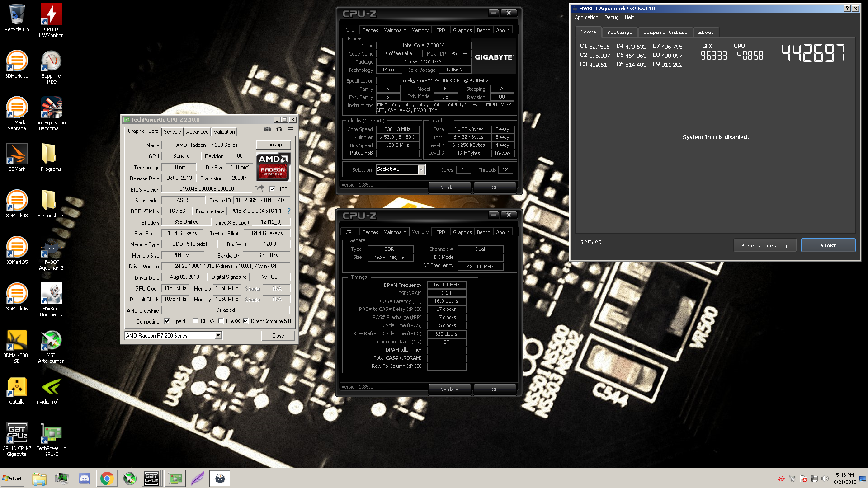The height and width of the screenshot is (488, 868).
Task: Click the GPU-Z refresh icon
Action: tap(279, 130)
